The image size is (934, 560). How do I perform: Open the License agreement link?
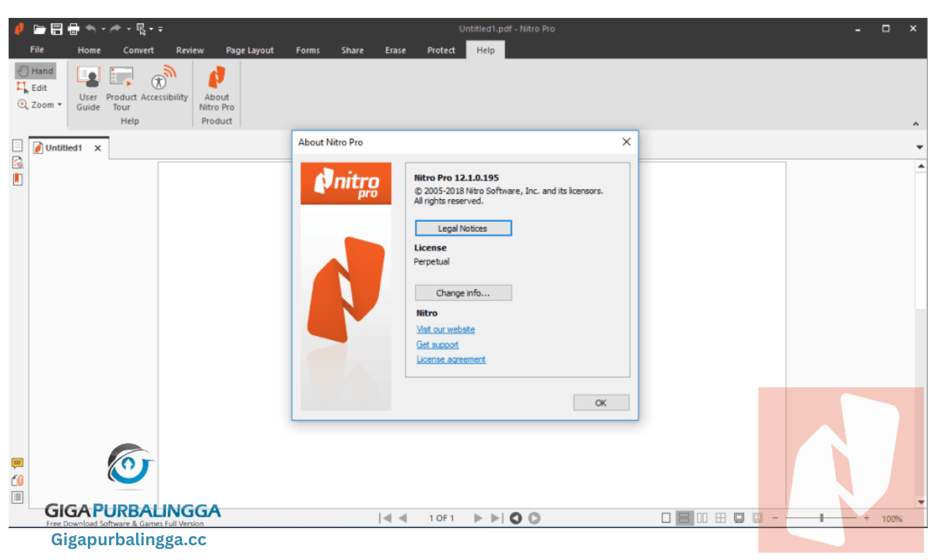pyautogui.click(x=451, y=359)
